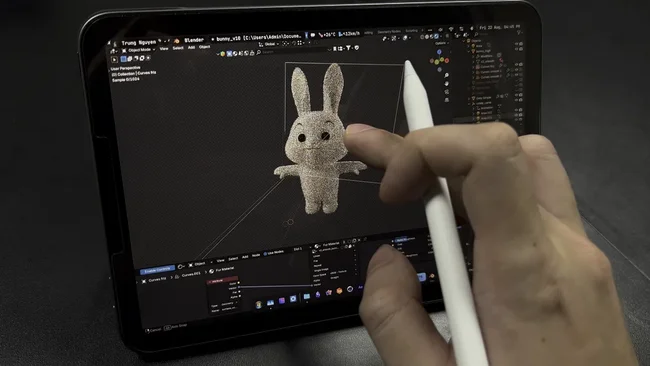Open the Object Mode dropdown in the viewport header
650x366 pixels.
tap(139, 50)
